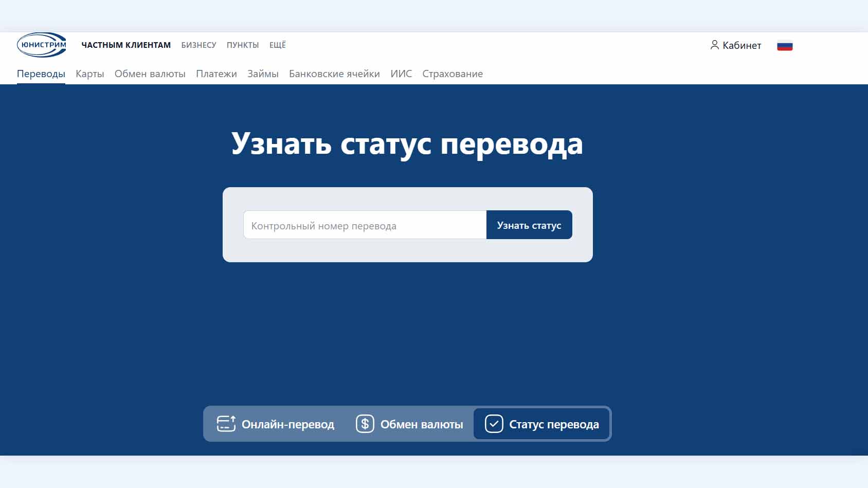The image size is (868, 488).
Task: Open the ИИС tab
Action: coord(401,74)
